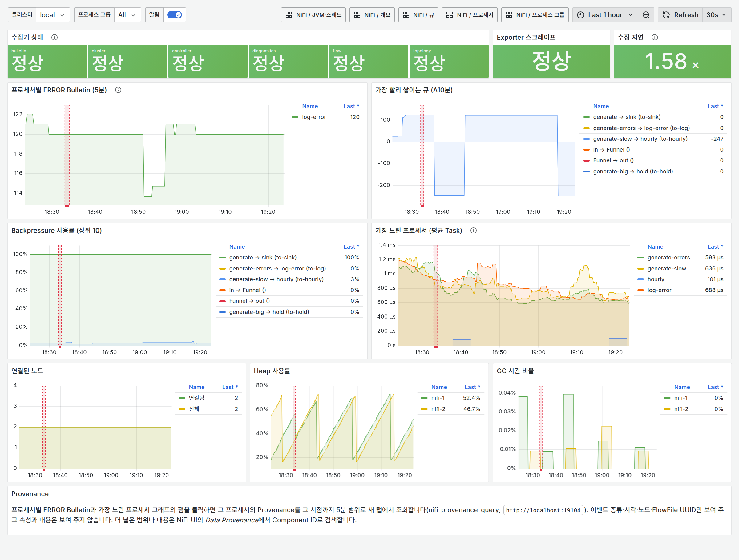Click the clock icon in time picker
The height and width of the screenshot is (560, 739).
pos(581,15)
